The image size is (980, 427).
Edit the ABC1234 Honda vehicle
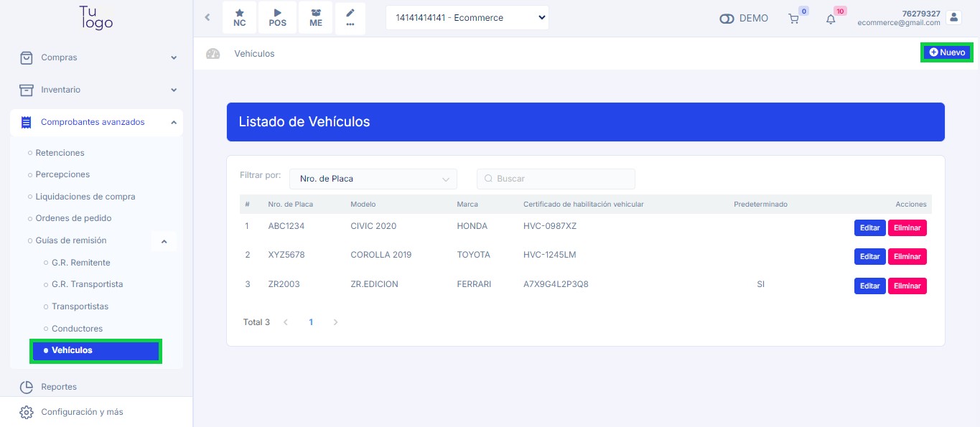[869, 227]
